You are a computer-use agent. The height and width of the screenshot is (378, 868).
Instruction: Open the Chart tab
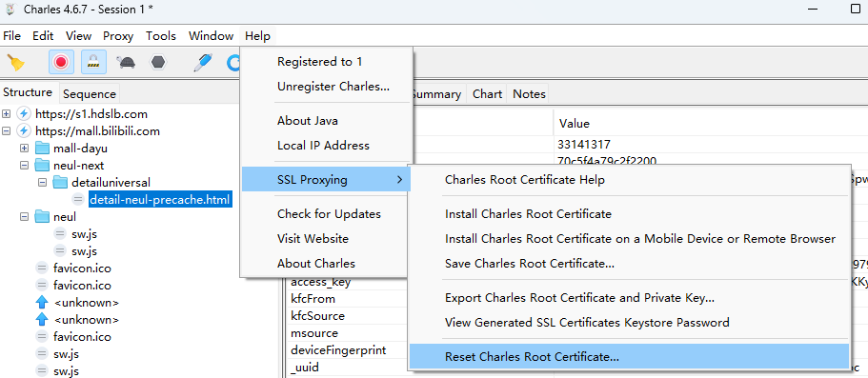click(x=487, y=94)
